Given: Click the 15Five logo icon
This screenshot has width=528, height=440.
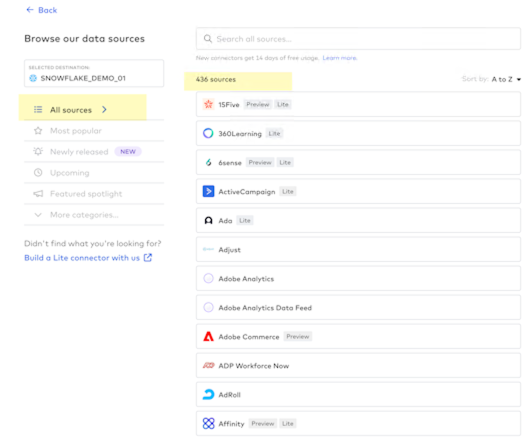Looking at the screenshot, I should point(208,104).
